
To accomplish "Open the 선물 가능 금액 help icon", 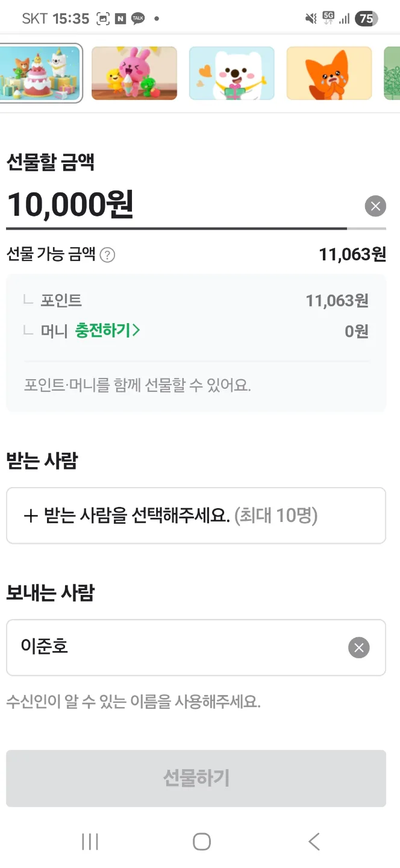I will pos(107,255).
